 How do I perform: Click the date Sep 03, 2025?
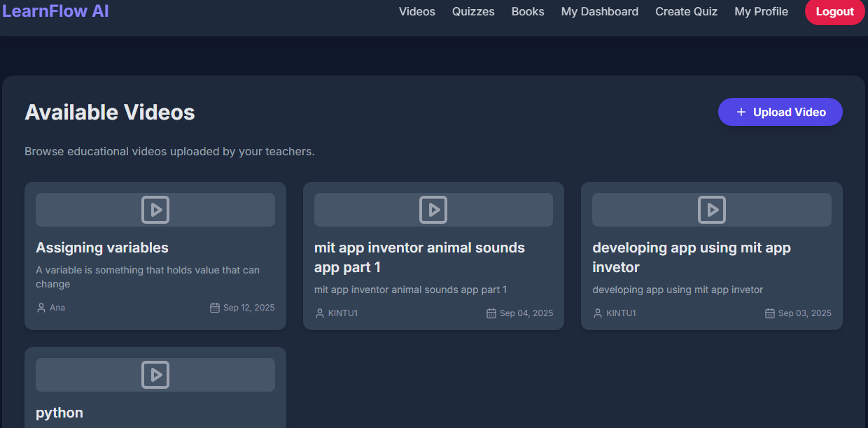[x=805, y=313]
